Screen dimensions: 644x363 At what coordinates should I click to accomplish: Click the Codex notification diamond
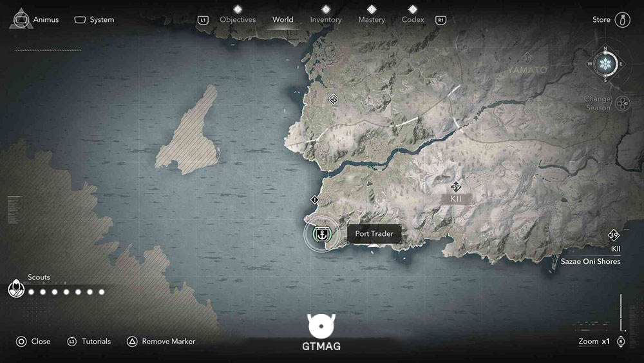click(x=413, y=9)
